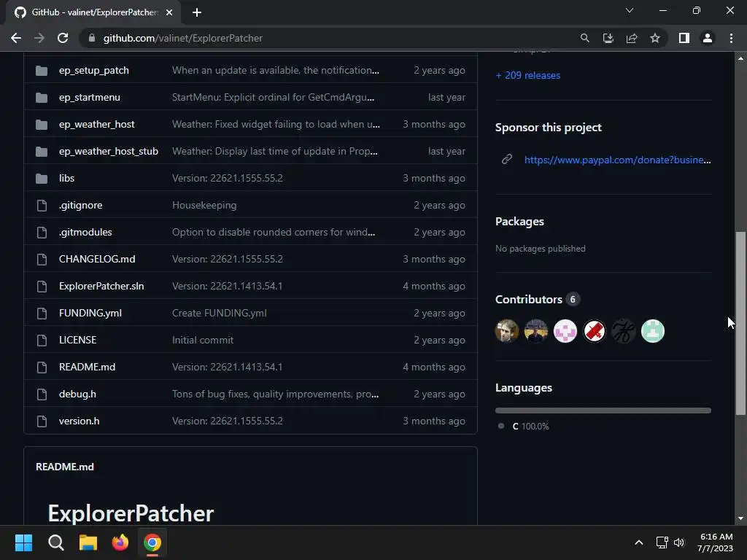This screenshot has height=560, width=747.
Task: Open the 'Create FUNDING.yml' commit message
Action: pos(220,313)
